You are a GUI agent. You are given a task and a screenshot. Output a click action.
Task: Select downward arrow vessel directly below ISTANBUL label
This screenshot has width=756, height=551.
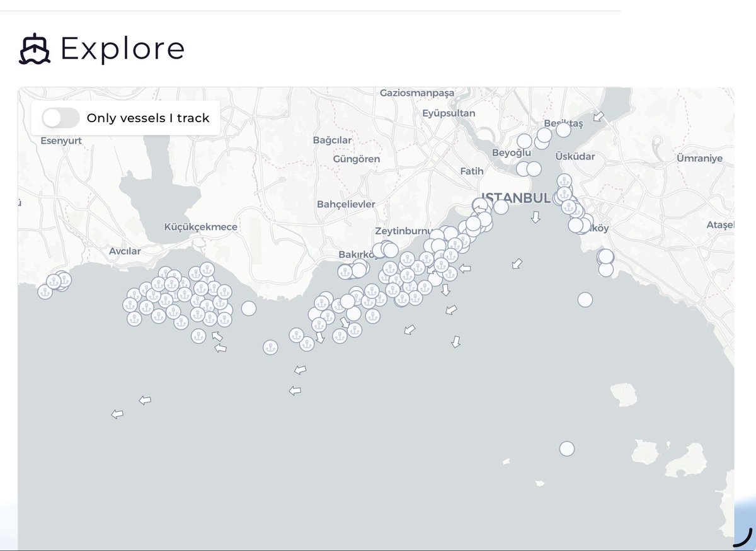(x=535, y=217)
